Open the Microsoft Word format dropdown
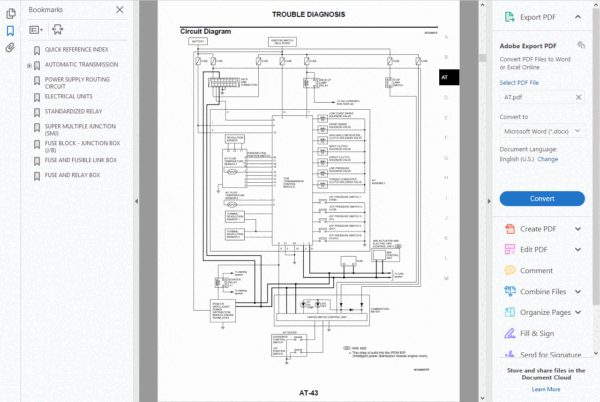This screenshot has width=600, height=402. [x=542, y=131]
